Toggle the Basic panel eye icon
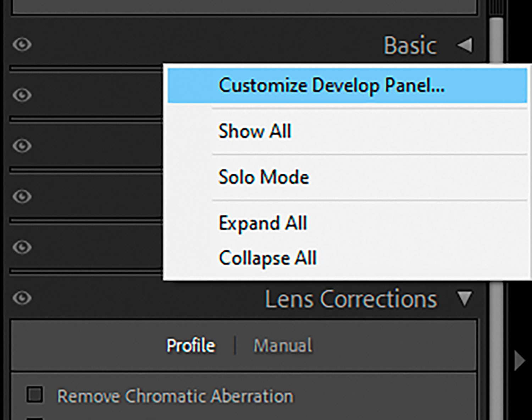532x420 pixels. (x=22, y=44)
